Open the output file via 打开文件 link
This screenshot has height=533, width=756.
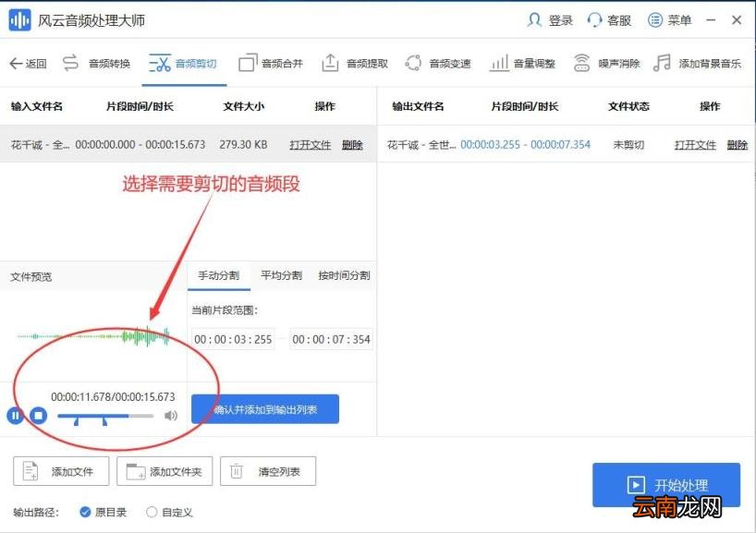click(695, 145)
